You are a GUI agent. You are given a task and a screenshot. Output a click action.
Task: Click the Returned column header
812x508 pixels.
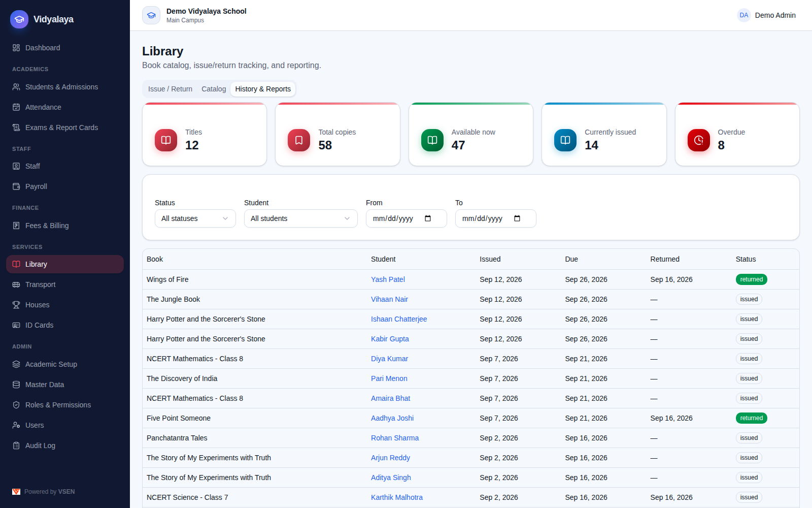click(x=665, y=259)
